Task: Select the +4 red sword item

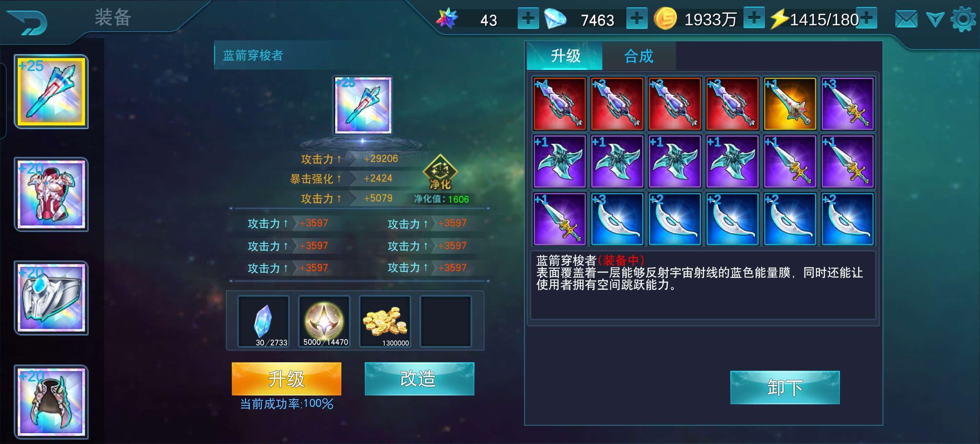Action: tap(559, 104)
